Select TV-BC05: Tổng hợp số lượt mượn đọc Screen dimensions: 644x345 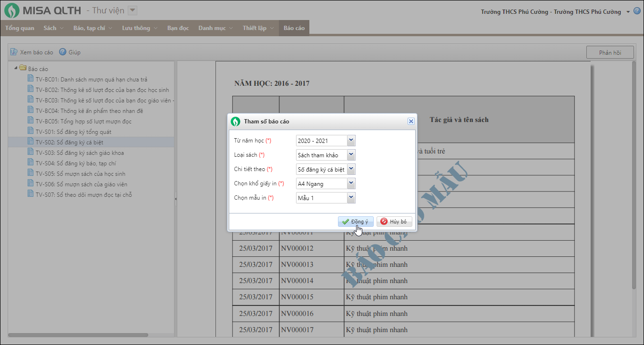click(83, 122)
